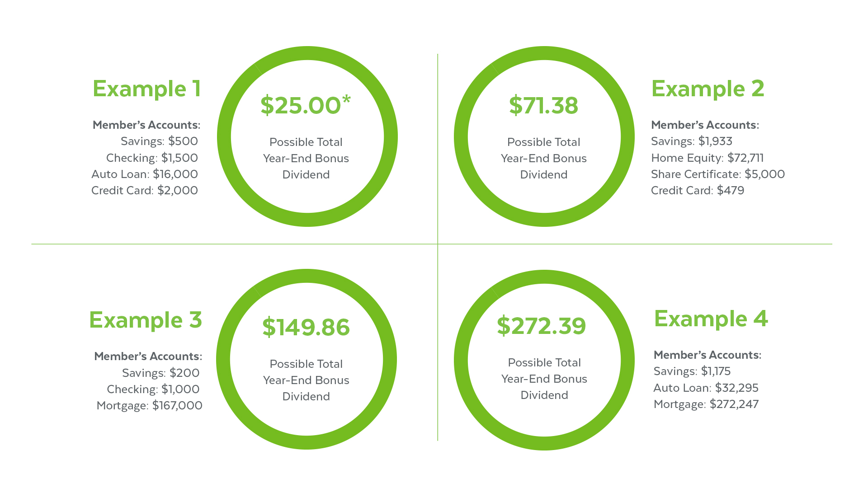Click Savings: $1,175 text

pyautogui.click(x=692, y=371)
